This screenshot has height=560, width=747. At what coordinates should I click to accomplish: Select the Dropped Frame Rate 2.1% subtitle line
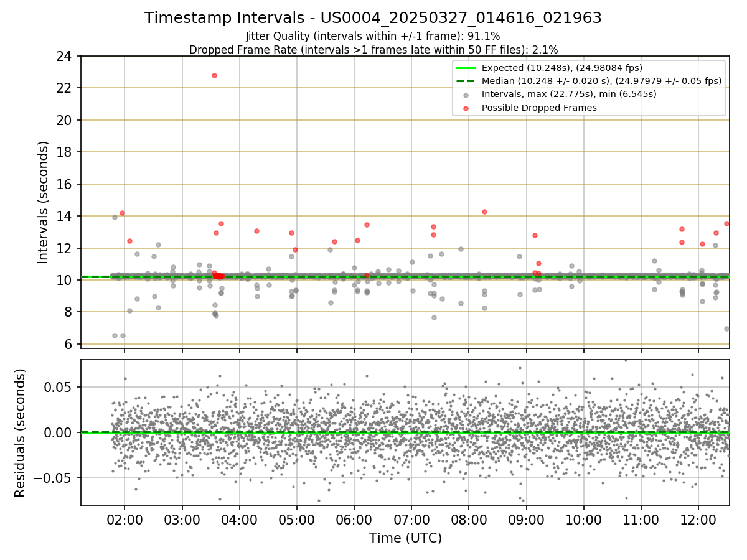374,49
